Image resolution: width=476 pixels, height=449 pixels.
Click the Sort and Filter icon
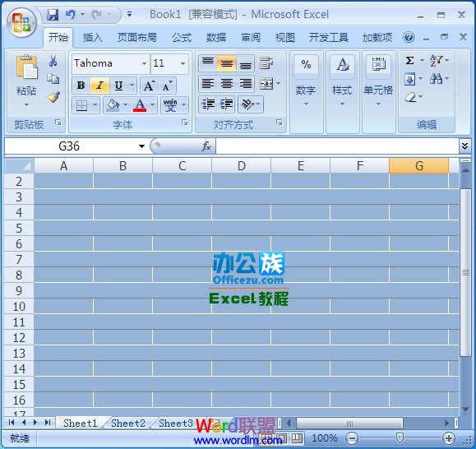coord(436,60)
